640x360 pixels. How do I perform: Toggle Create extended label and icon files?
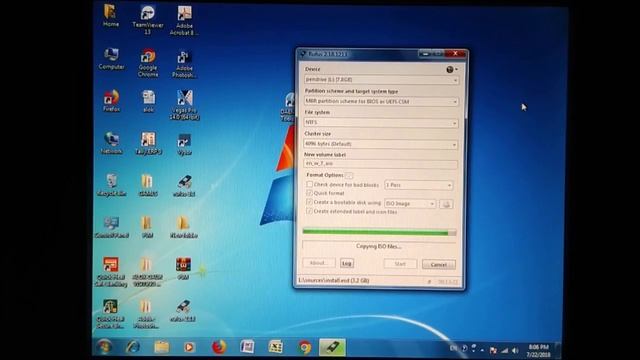coord(309,211)
